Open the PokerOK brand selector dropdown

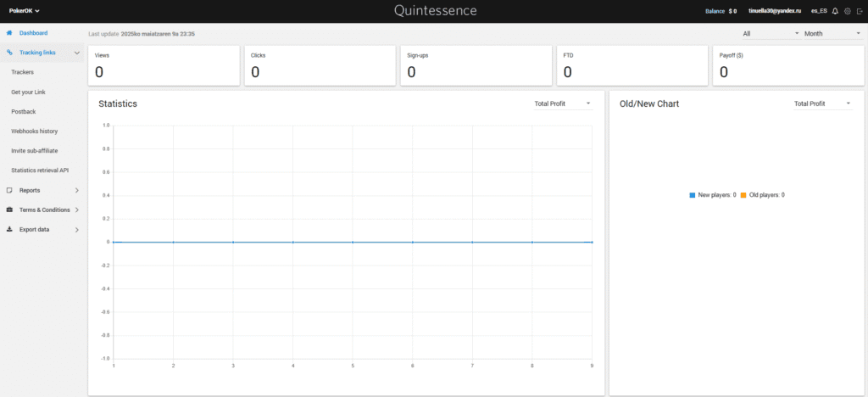click(25, 11)
